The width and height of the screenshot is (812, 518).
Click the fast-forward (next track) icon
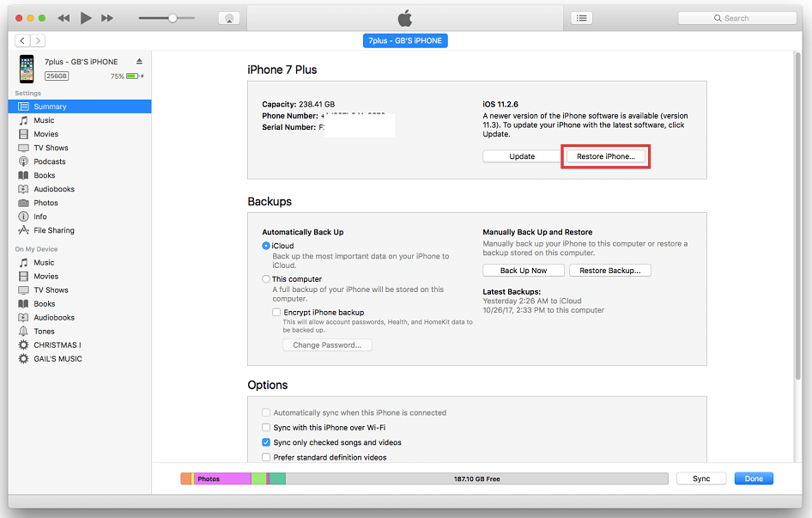(x=107, y=18)
